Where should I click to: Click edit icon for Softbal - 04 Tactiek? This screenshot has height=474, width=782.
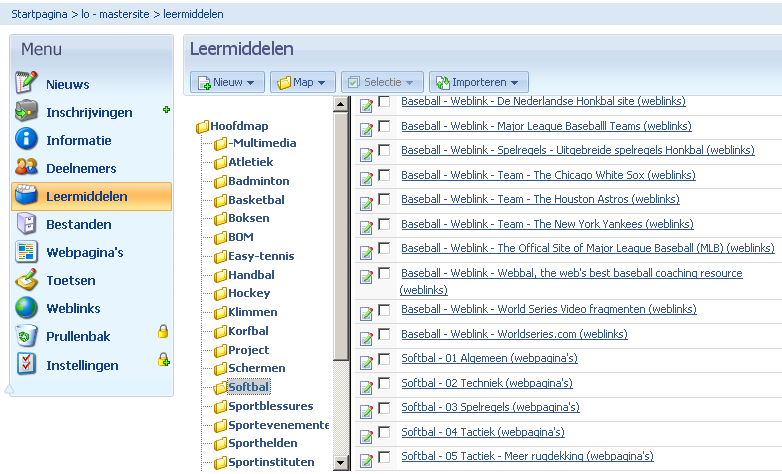(366, 437)
